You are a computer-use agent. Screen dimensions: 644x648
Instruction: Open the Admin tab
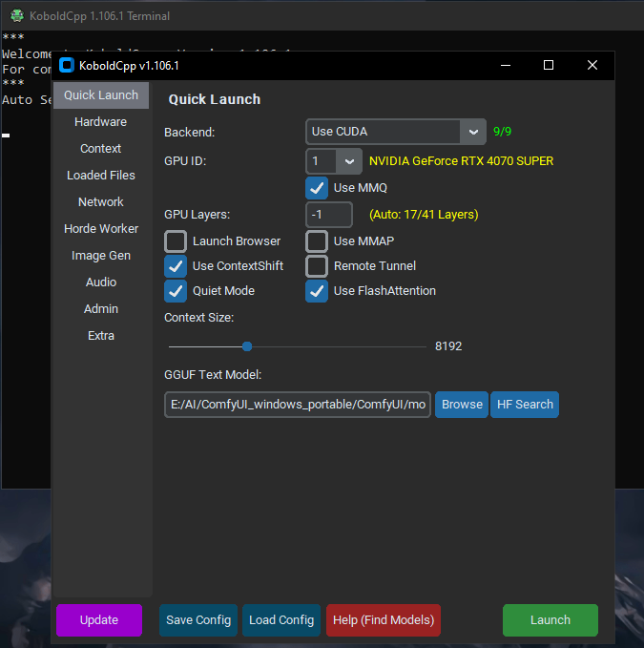[101, 309]
